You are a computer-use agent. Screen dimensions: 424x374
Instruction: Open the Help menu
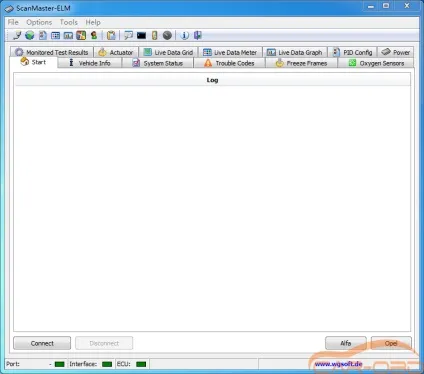93,22
